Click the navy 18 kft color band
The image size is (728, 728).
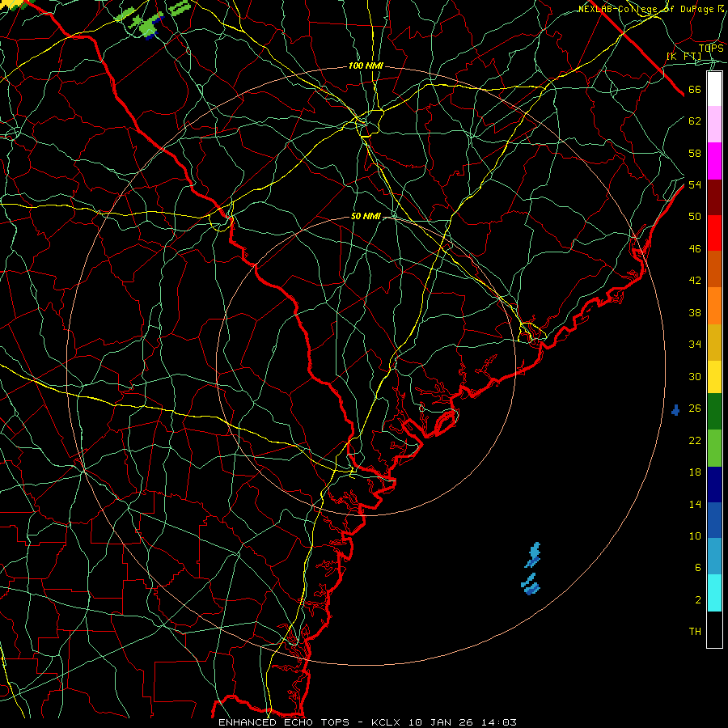(714, 485)
